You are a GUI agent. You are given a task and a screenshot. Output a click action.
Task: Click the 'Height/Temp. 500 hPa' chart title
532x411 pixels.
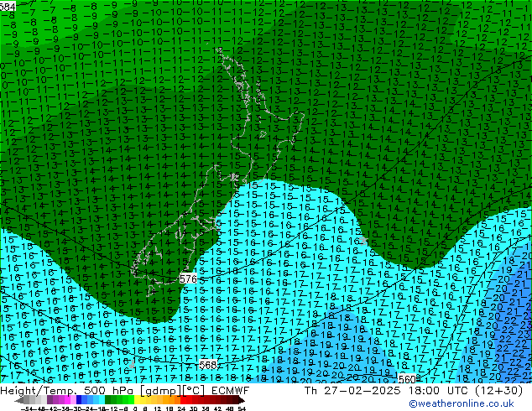65,391
